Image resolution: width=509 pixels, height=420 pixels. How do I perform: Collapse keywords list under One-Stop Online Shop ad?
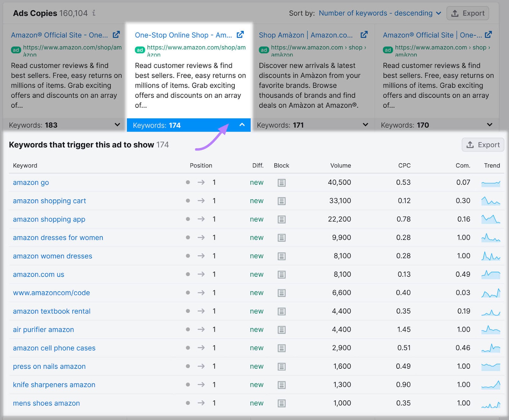point(242,125)
